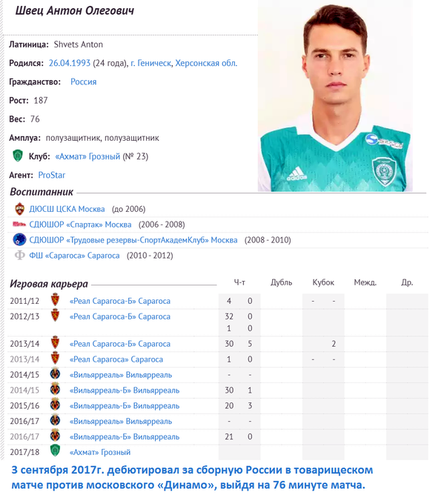Click the player's portrait photo
Screen dimensions: 430x495
pyautogui.click(x=335, y=97)
